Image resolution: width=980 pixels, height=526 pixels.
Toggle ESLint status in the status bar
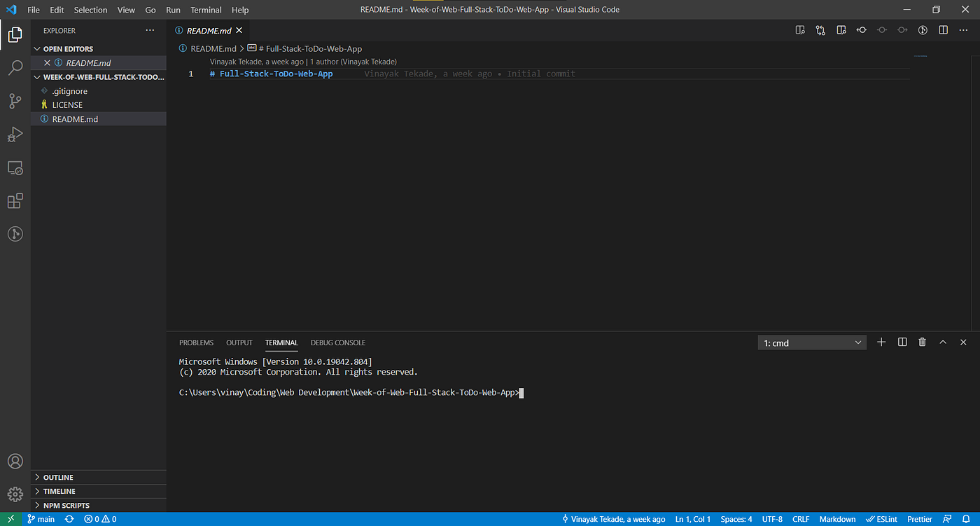pyautogui.click(x=881, y=519)
